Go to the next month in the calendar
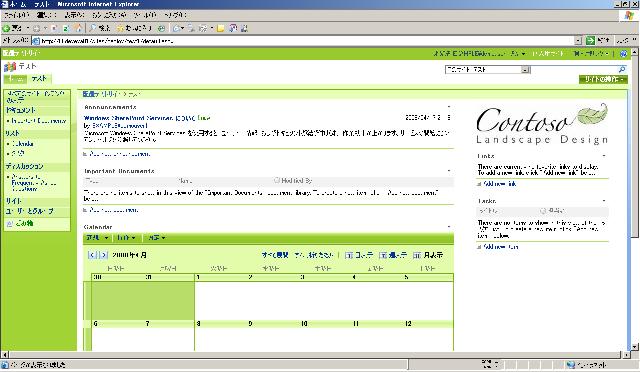 pyautogui.click(x=104, y=255)
